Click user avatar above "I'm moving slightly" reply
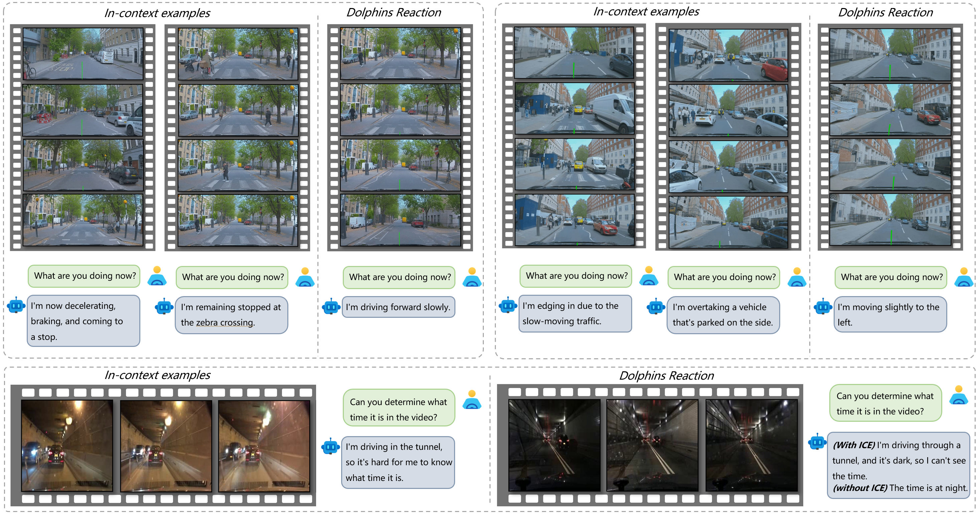This screenshot has width=980, height=514. click(963, 277)
